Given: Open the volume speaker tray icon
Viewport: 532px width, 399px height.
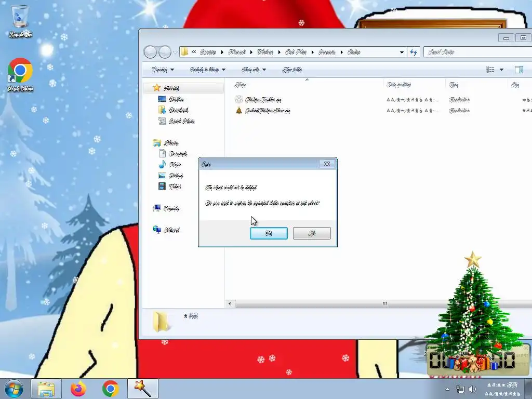Looking at the screenshot, I should [x=472, y=389].
